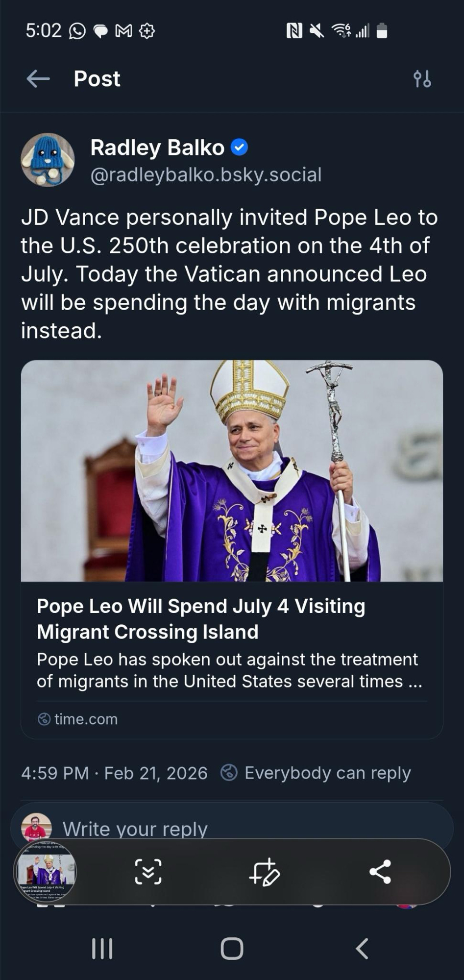Tap the Android recent apps button
Screen dimensions: 464x980
click(102, 949)
